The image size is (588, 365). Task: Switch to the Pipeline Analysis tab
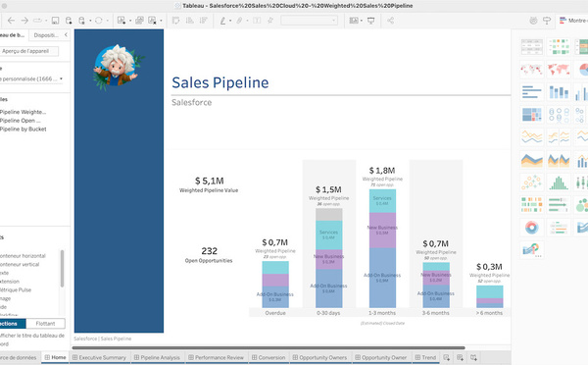point(157,357)
